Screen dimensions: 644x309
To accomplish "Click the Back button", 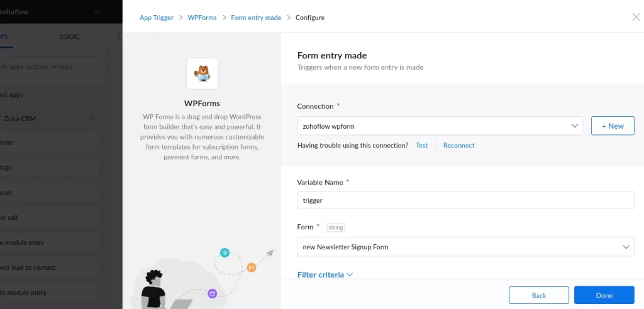I will click(538, 295).
